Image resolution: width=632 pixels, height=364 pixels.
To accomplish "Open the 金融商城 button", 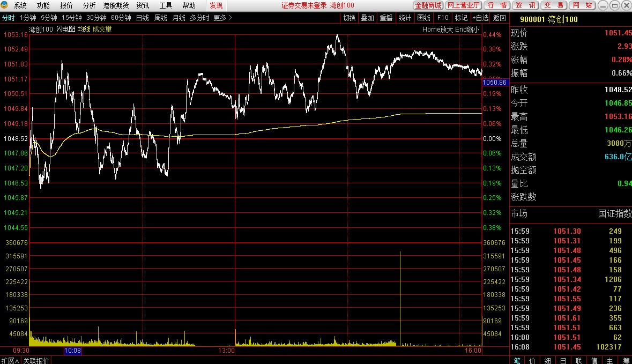I will (x=428, y=5).
